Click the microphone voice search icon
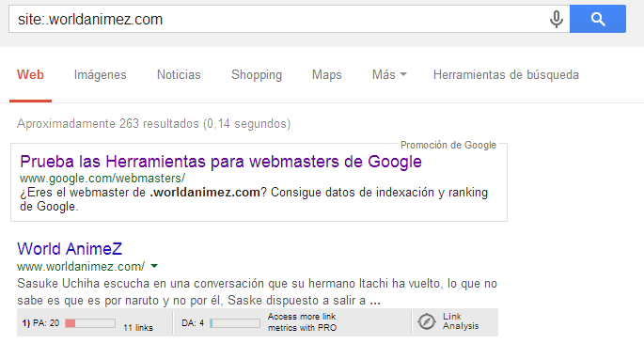The height and width of the screenshot is (359, 644). click(x=557, y=20)
